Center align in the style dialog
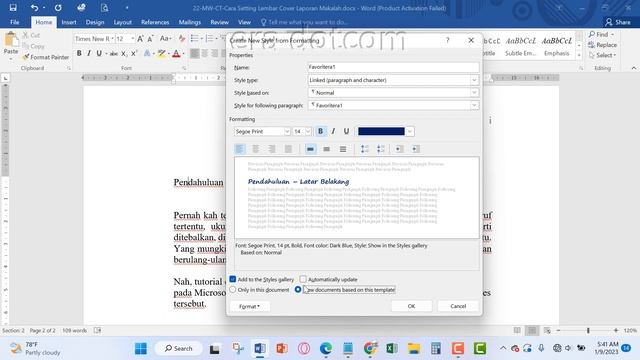Viewport: 640px width, 360px height. pos(256,149)
